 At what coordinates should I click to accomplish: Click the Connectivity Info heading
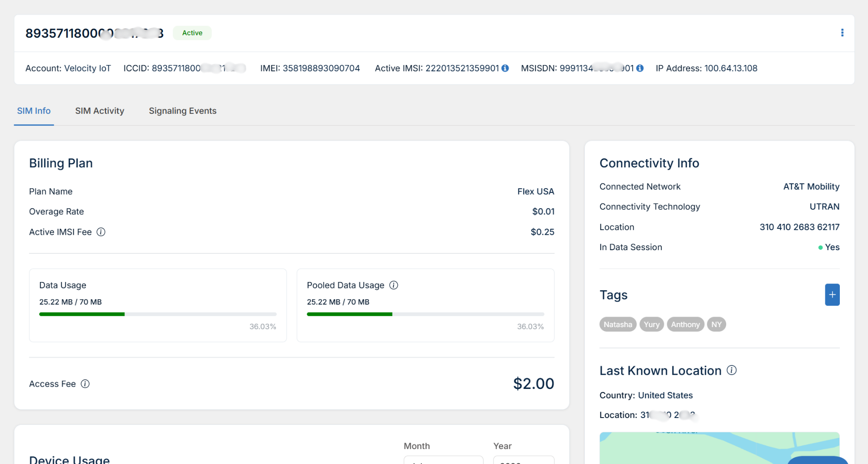tap(649, 163)
